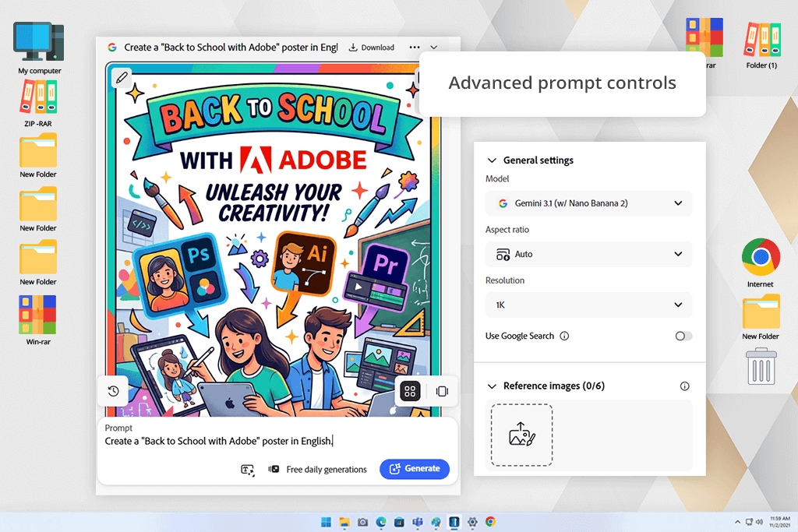This screenshot has width=798, height=532.
Task: Open the Windows Start menu
Action: tap(327, 522)
